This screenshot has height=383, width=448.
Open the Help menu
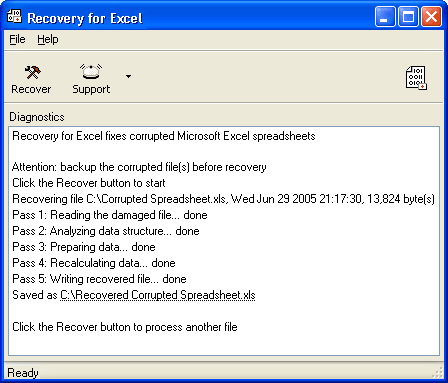pyautogui.click(x=48, y=39)
